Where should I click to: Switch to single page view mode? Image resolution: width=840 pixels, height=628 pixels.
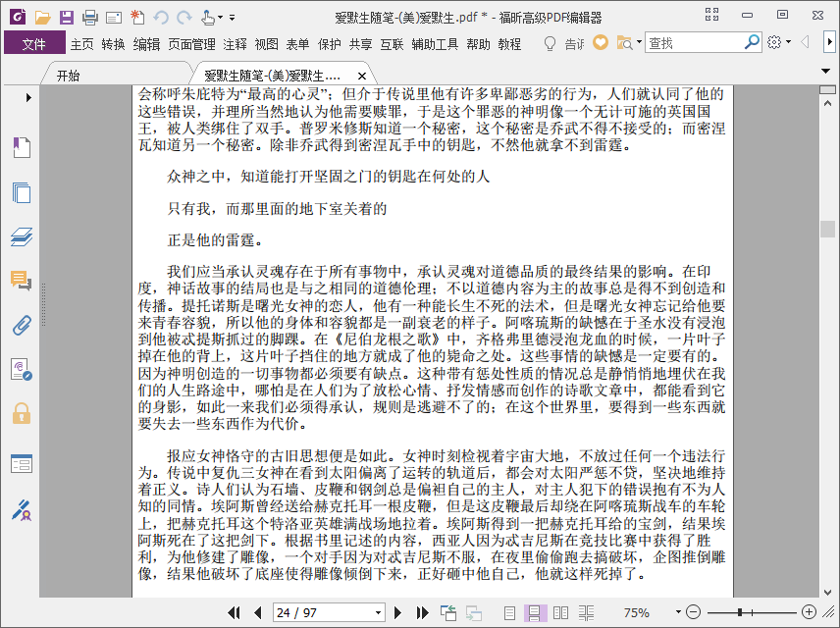click(x=509, y=612)
